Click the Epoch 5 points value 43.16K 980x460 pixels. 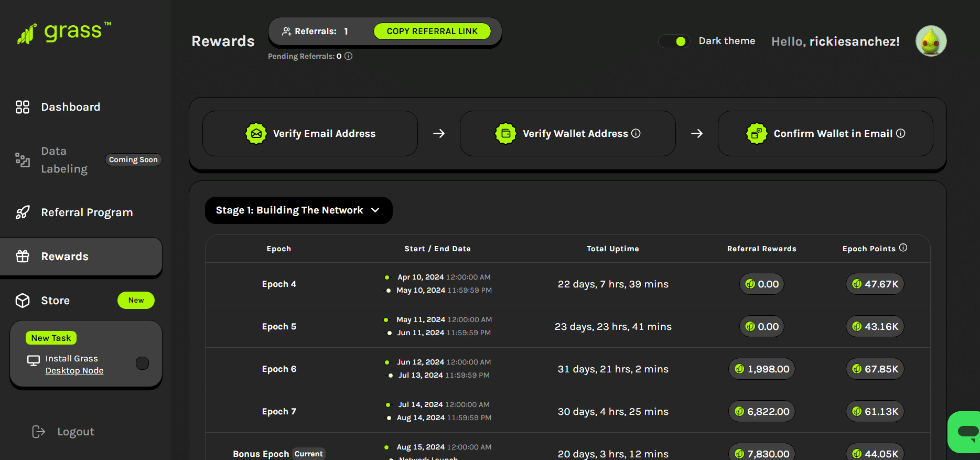tap(875, 326)
